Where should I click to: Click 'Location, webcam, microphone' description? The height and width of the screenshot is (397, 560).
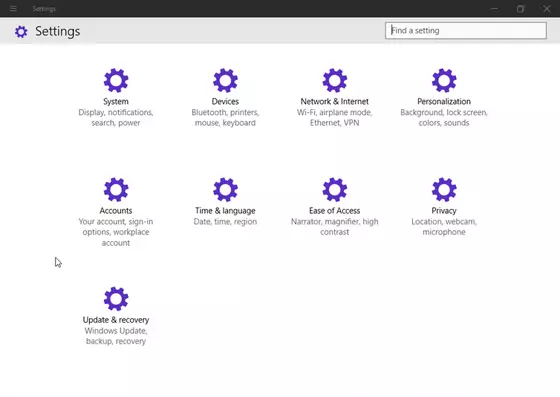click(x=444, y=227)
